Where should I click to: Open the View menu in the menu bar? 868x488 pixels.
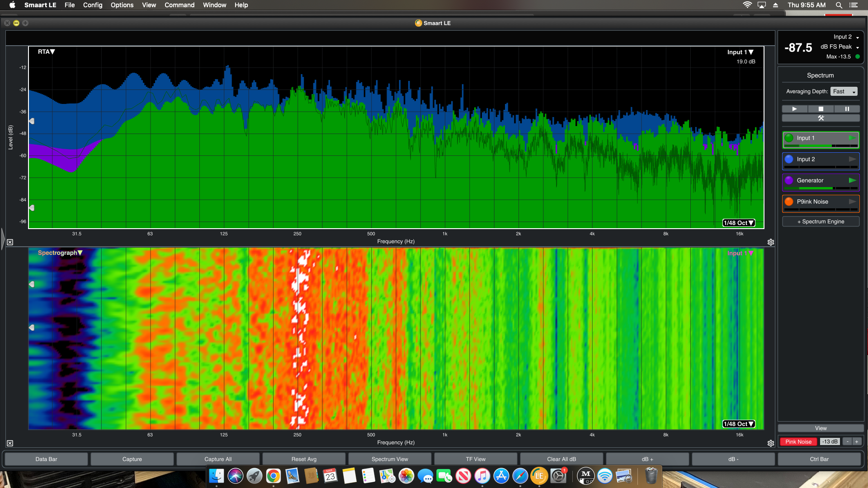tap(149, 5)
